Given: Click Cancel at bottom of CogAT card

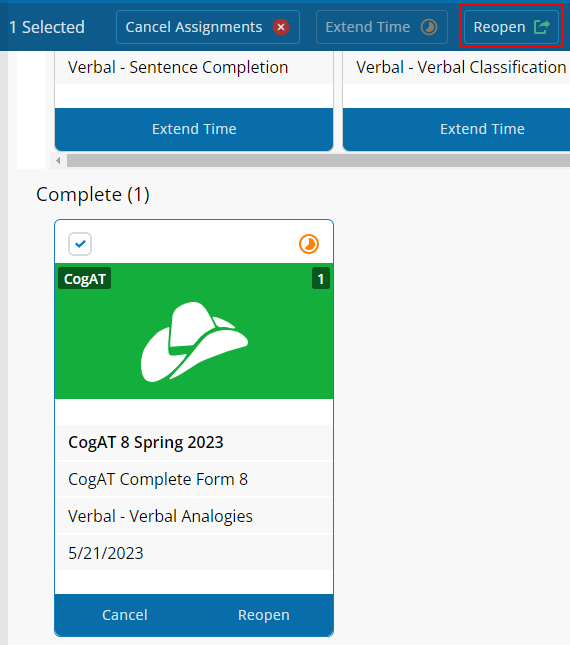Looking at the screenshot, I should coord(125,615).
